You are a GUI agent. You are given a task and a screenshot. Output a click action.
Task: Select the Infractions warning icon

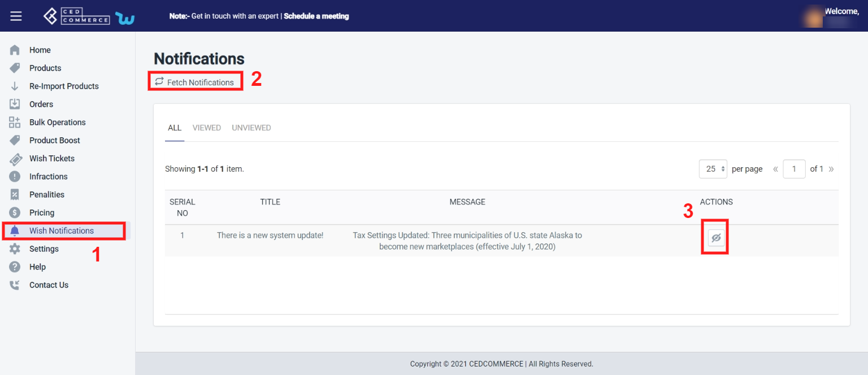click(x=15, y=176)
